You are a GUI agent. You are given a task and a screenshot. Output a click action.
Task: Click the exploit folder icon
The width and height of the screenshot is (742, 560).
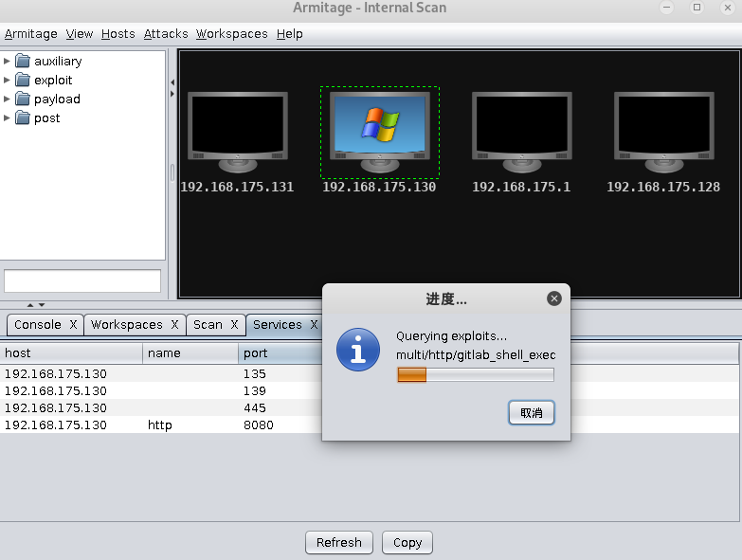pos(22,80)
